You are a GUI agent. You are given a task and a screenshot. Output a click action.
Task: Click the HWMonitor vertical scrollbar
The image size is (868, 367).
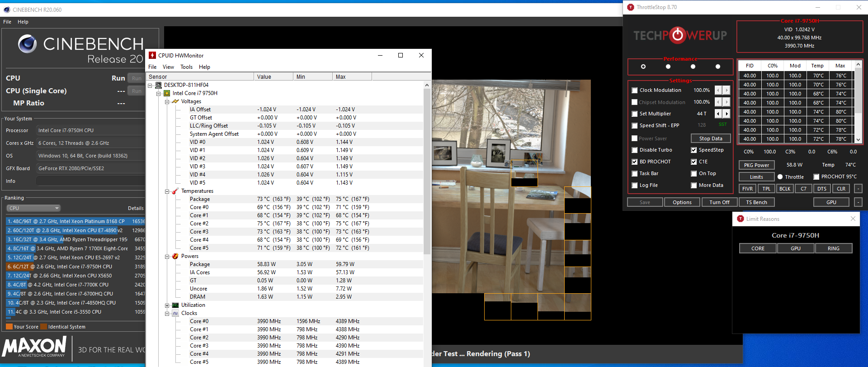coord(427,172)
